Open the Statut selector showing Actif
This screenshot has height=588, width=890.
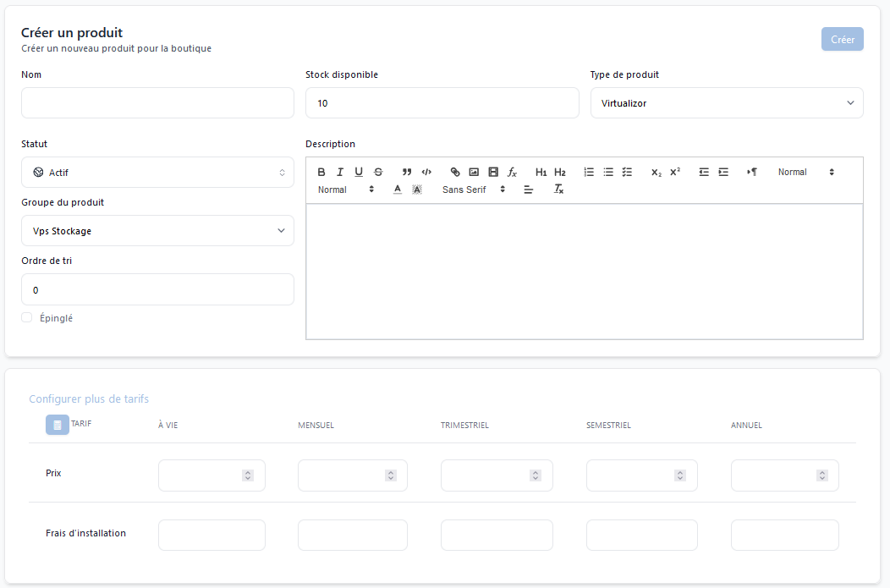[x=157, y=173]
